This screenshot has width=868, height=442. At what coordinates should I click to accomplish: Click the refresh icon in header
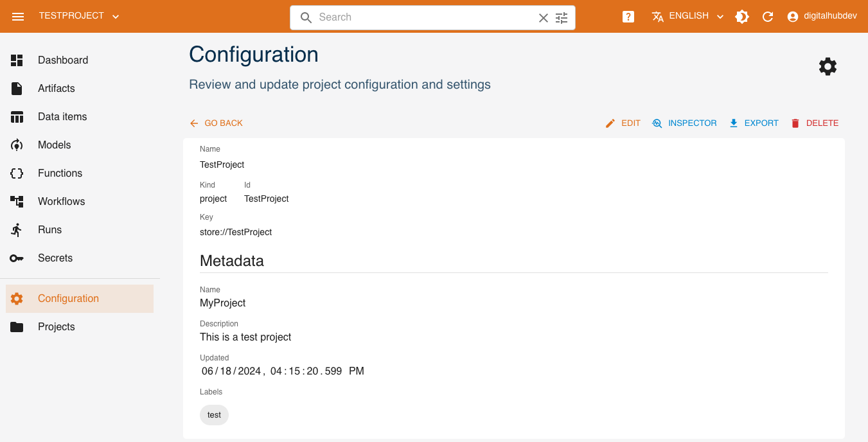pos(768,17)
